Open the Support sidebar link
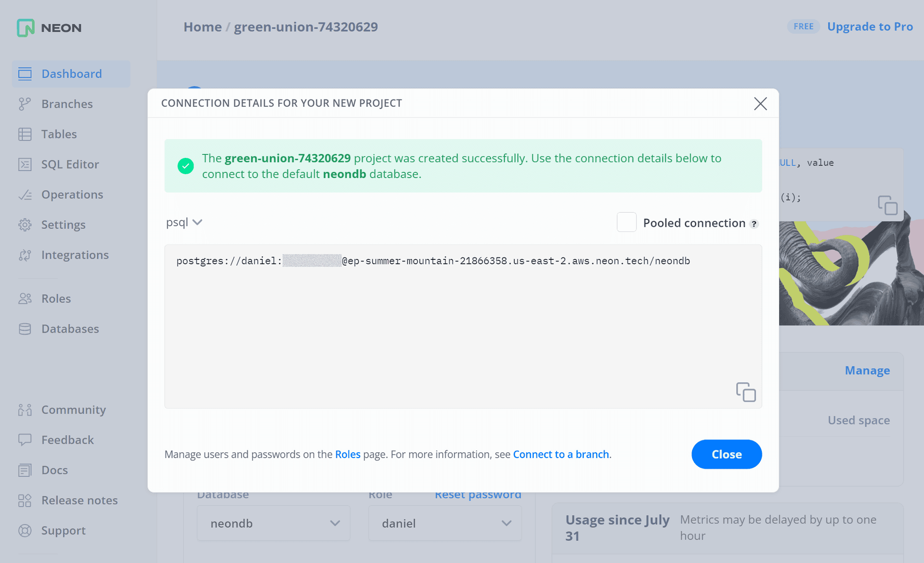This screenshot has height=563, width=924. 63,531
